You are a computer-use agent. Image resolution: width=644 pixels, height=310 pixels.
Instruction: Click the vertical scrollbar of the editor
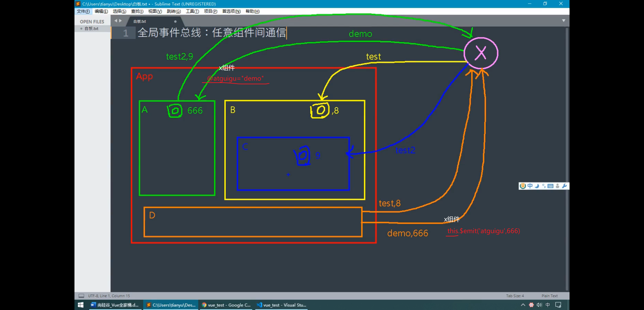tap(567, 159)
